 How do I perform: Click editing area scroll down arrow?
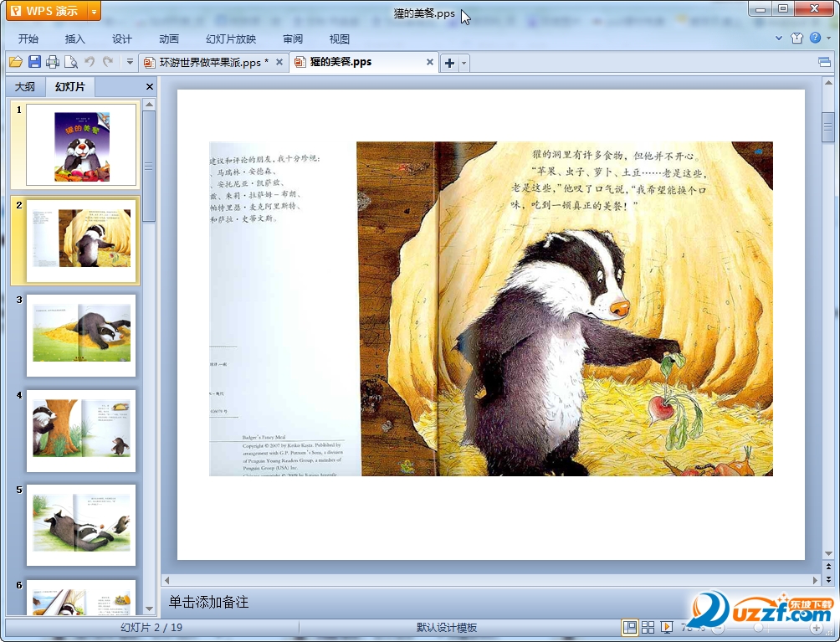[x=828, y=553]
